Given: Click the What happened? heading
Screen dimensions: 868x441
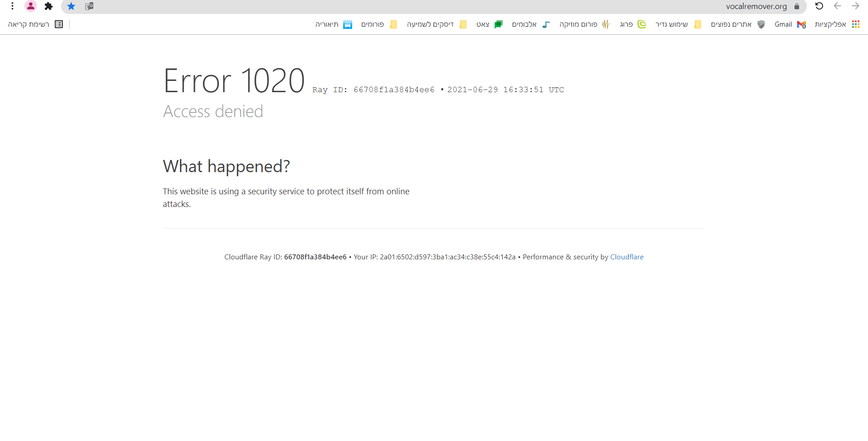Looking at the screenshot, I should (226, 166).
